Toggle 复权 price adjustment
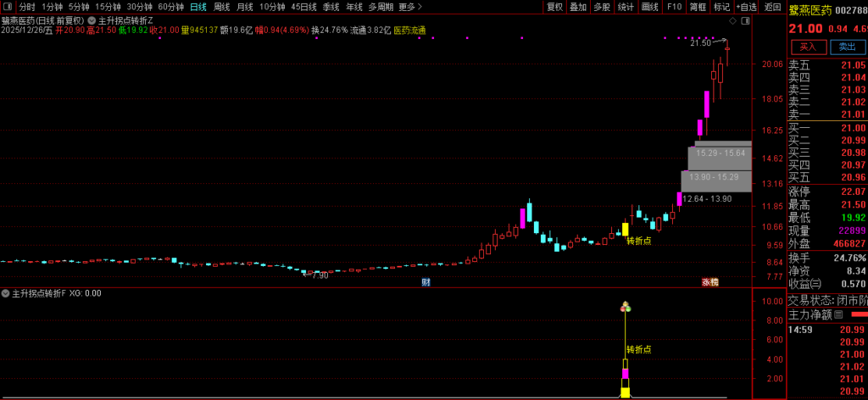Screen dimensions: 868x400 click(x=554, y=7)
